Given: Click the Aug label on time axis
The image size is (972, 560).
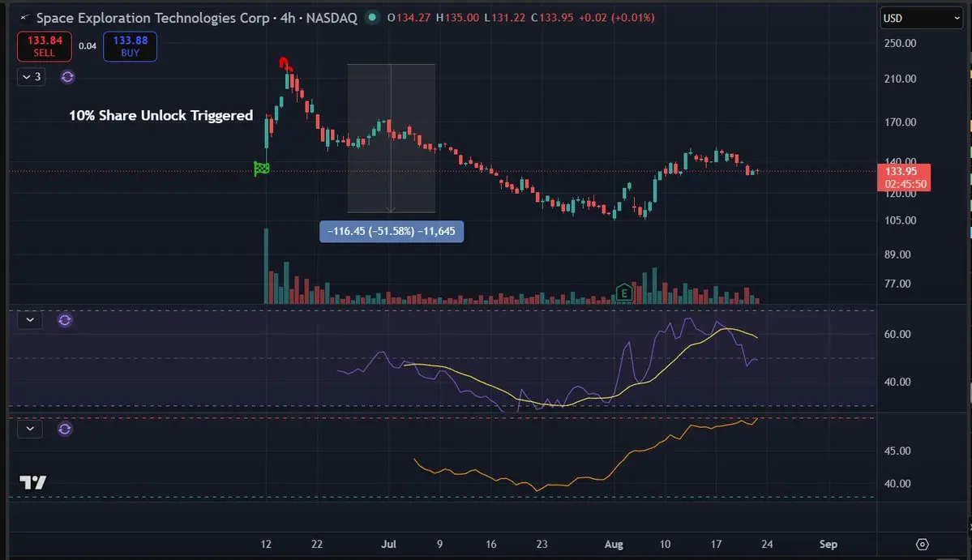Looking at the screenshot, I should click(x=614, y=544).
